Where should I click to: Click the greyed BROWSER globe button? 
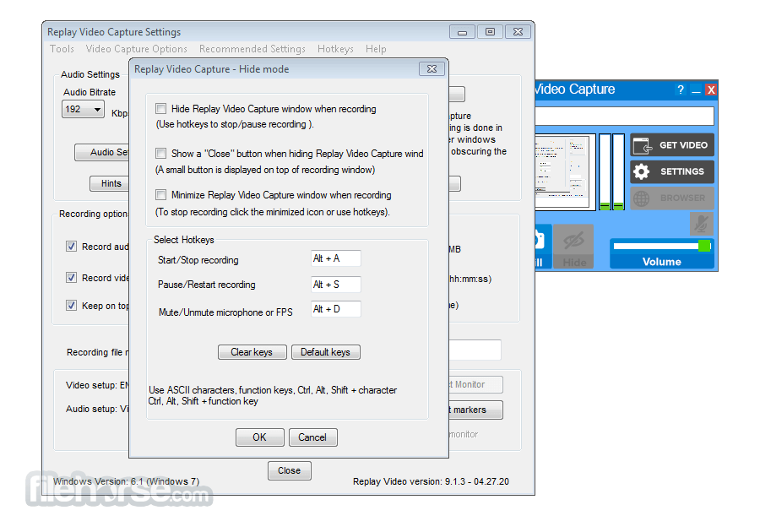pos(672,198)
